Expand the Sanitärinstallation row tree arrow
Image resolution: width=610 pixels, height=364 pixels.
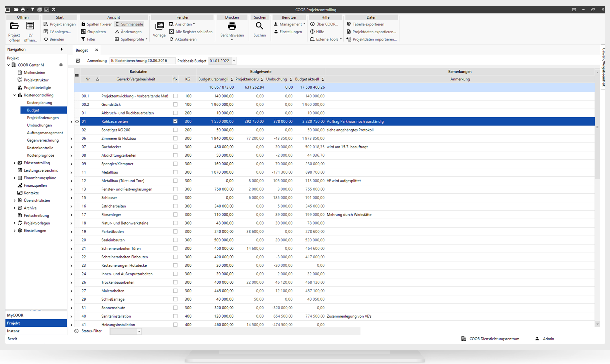coord(72,316)
